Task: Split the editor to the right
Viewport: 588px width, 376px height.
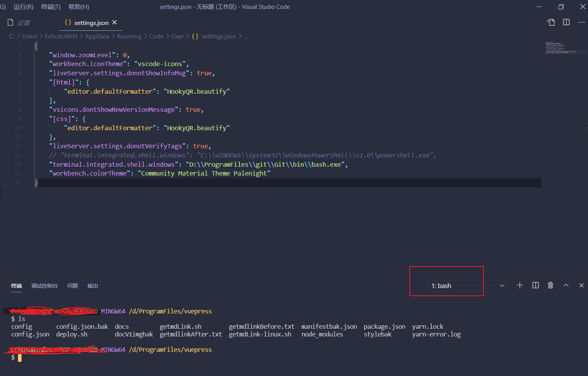Action: [x=566, y=22]
